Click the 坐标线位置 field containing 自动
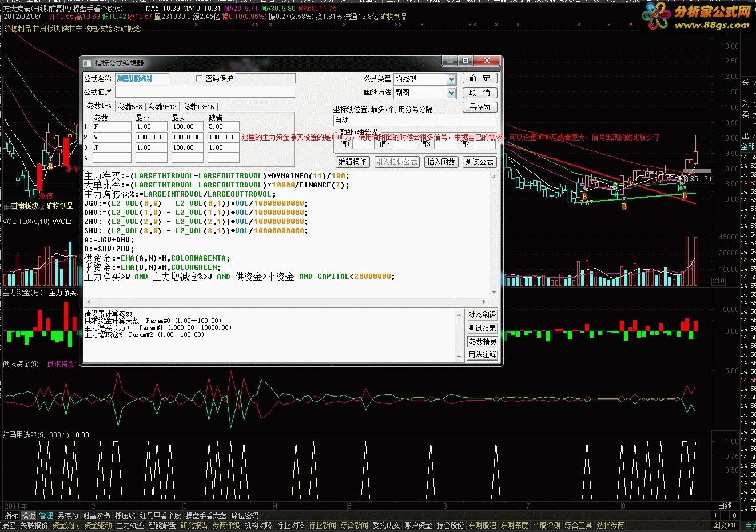The image size is (756, 532). tap(415, 121)
